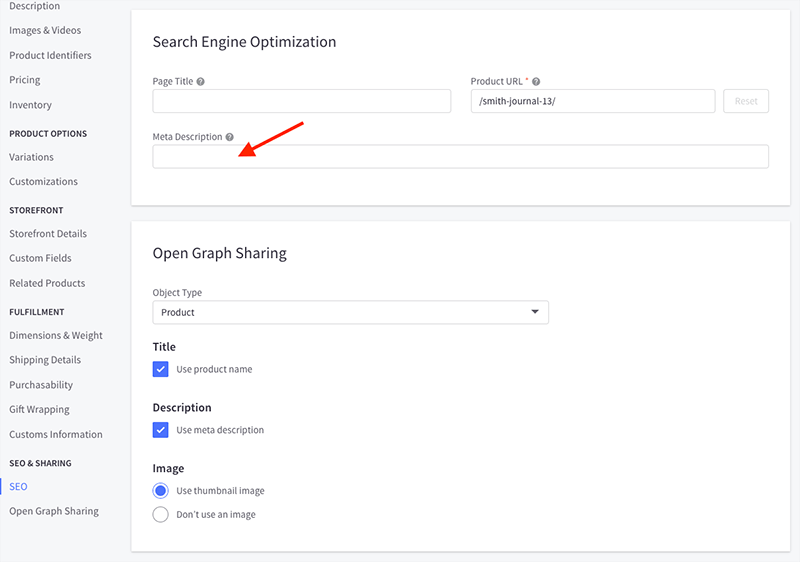Select Don't use an image option
Screen dimensions: 800x562
point(160,514)
